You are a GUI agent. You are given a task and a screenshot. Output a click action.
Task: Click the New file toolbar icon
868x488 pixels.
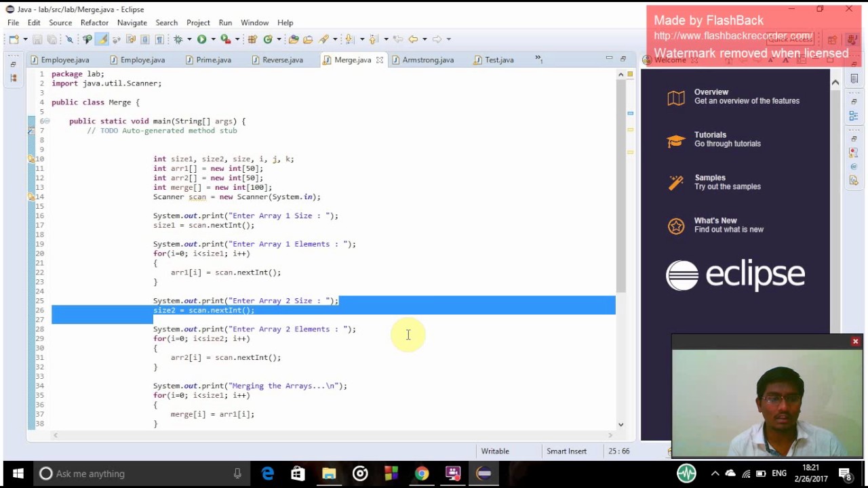tap(14, 39)
